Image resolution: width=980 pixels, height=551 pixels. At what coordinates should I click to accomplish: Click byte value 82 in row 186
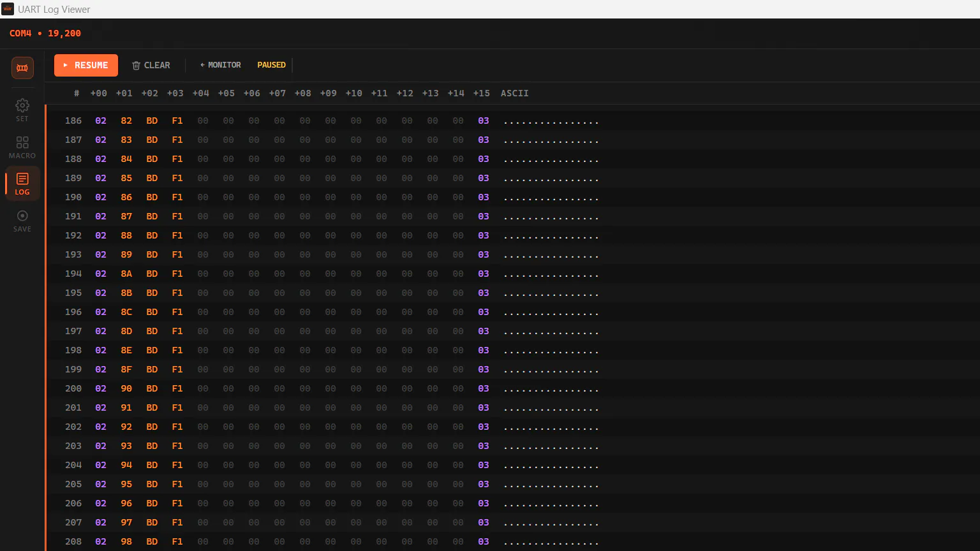pyautogui.click(x=126, y=121)
